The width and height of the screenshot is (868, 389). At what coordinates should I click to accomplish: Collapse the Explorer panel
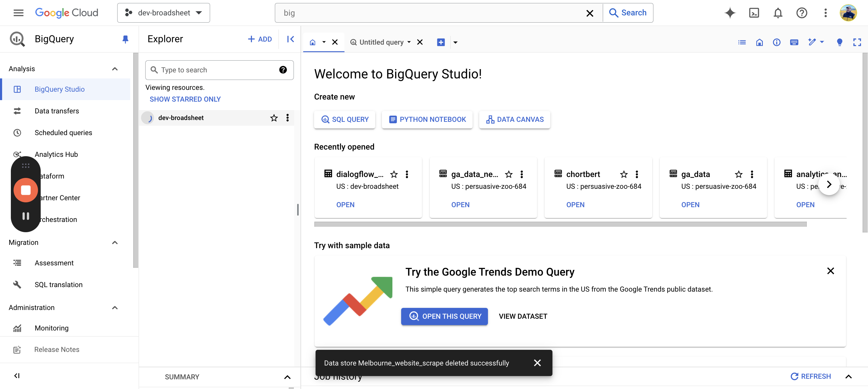click(x=291, y=39)
